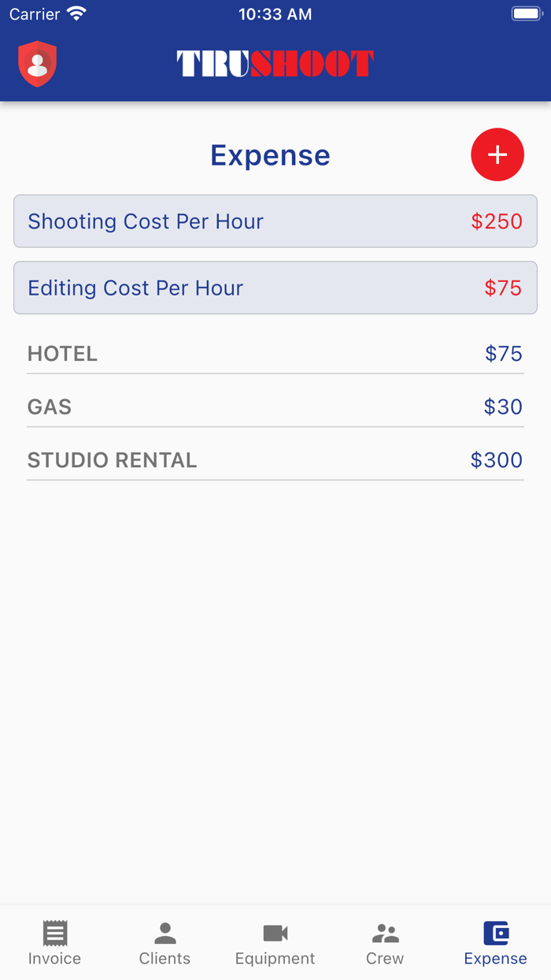Tap the Equipment camera icon
The height and width of the screenshot is (980, 551).
pyautogui.click(x=275, y=932)
